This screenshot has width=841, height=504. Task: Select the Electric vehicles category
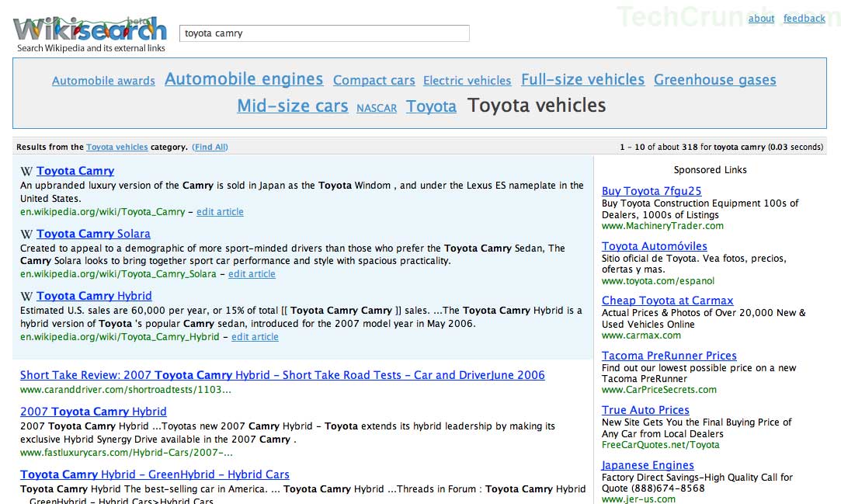[x=467, y=81]
